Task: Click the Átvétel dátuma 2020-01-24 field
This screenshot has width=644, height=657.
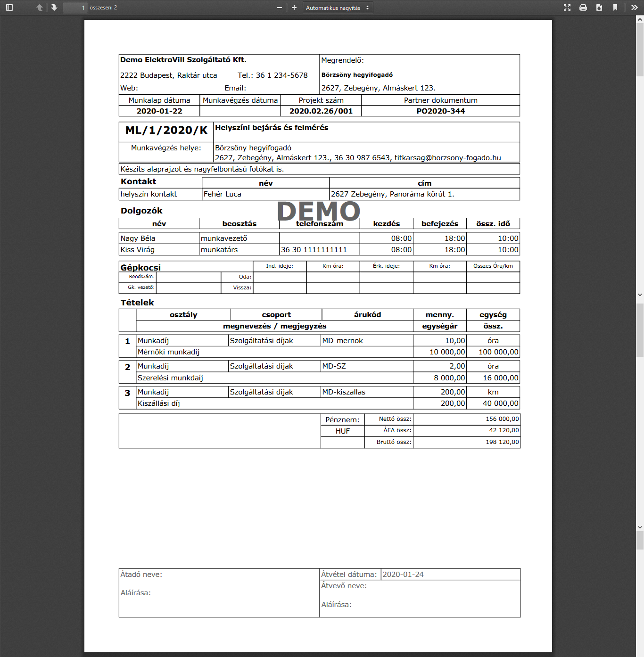Action: tap(403, 575)
